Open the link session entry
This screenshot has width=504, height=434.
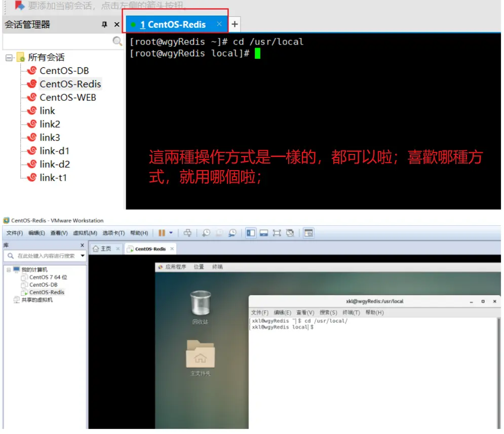[x=47, y=111]
